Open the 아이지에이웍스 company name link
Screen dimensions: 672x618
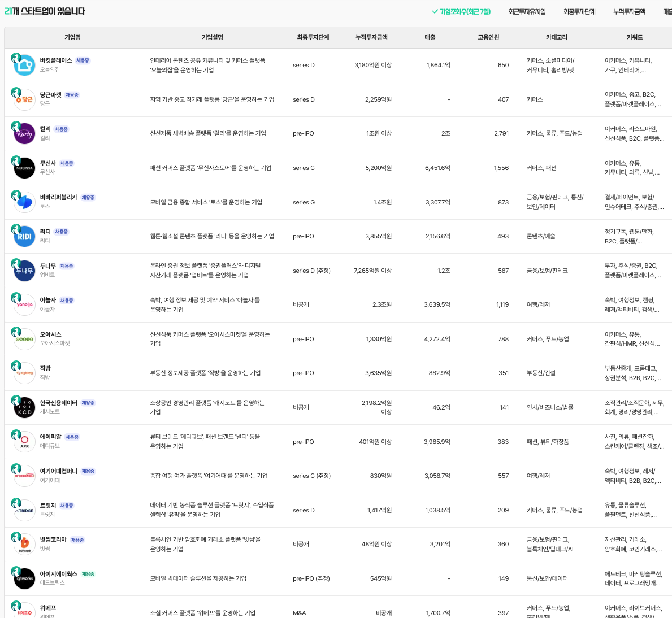(x=59, y=574)
